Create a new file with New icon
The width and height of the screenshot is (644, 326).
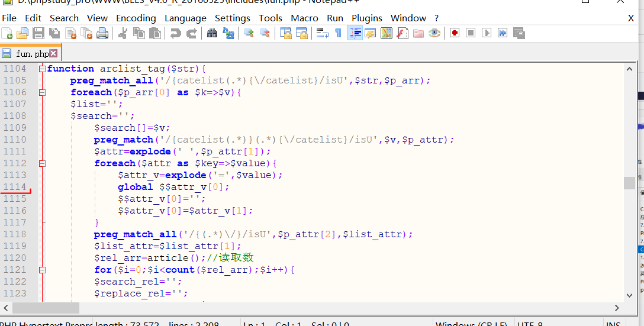click(x=7, y=33)
